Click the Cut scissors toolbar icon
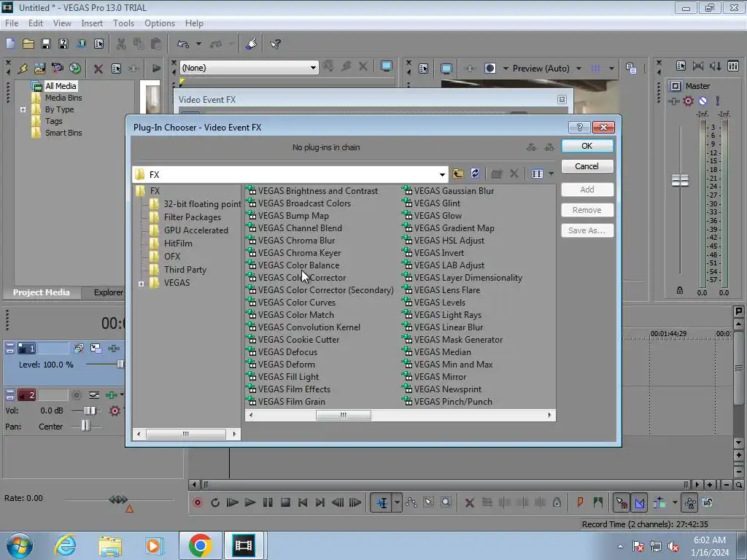This screenshot has height=560, width=747. click(x=121, y=44)
